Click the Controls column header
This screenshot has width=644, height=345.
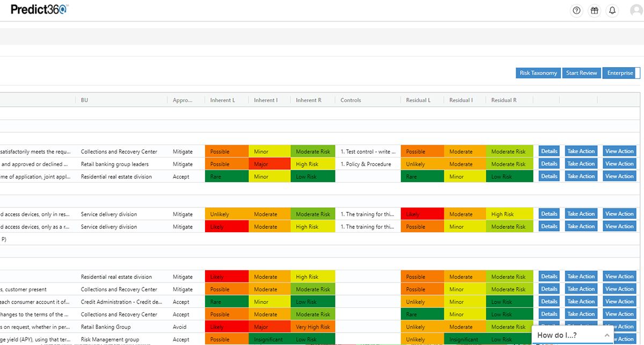coord(350,100)
